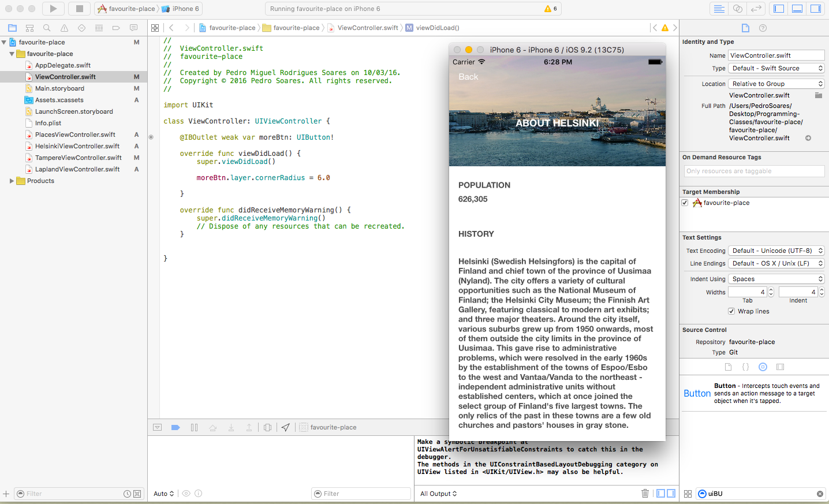Screen dimensions: 829x504
Task: Open the Breakpoint navigator tab
Action: click(x=116, y=28)
